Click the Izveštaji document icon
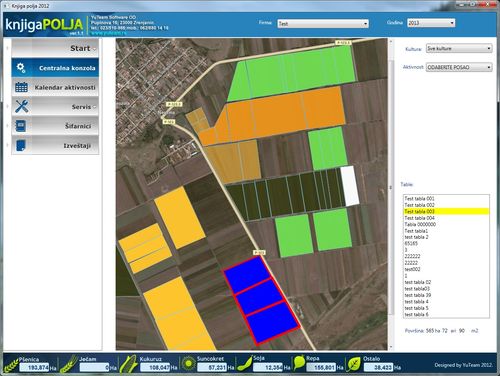500x376 pixels. (21, 145)
